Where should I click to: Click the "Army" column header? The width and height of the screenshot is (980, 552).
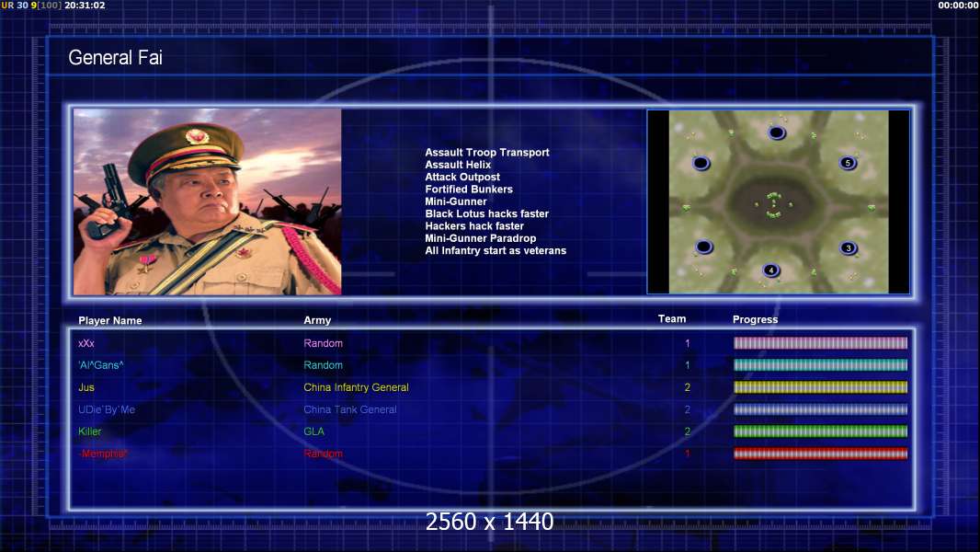click(x=317, y=320)
